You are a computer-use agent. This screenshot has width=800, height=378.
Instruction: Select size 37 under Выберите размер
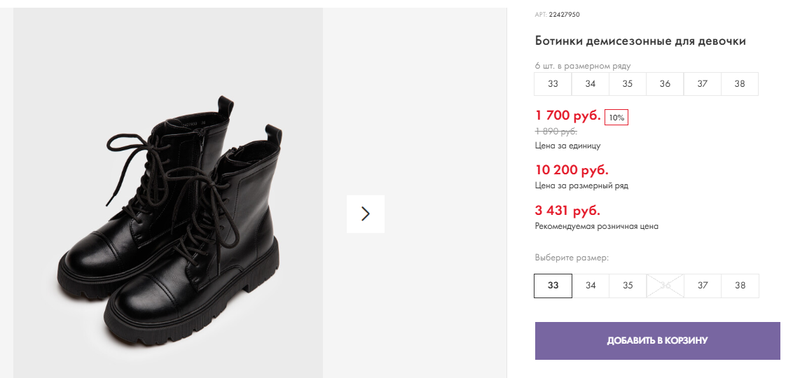pos(703,286)
